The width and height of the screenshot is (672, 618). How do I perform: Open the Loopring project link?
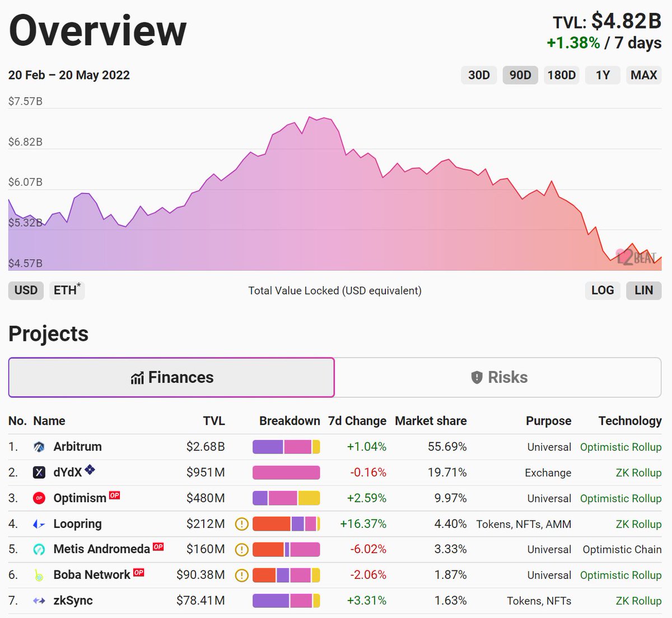tap(78, 524)
